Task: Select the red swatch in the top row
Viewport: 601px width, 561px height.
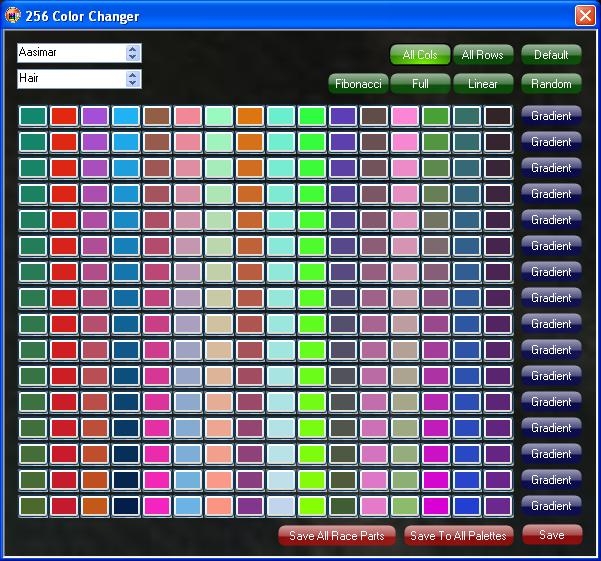Action: (x=64, y=116)
